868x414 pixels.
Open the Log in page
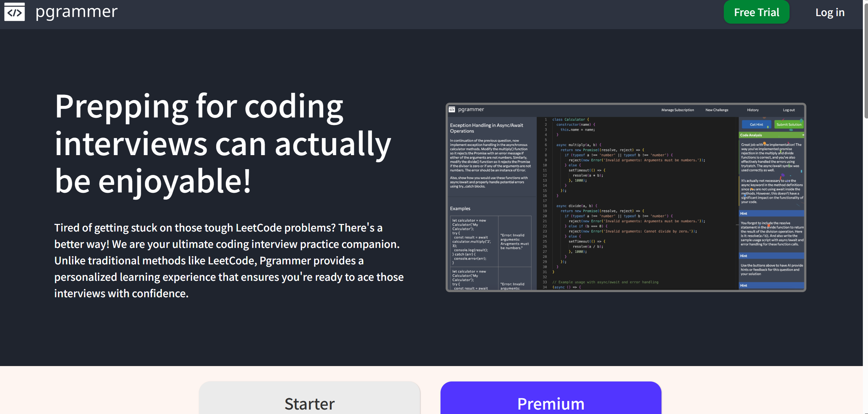[830, 12]
